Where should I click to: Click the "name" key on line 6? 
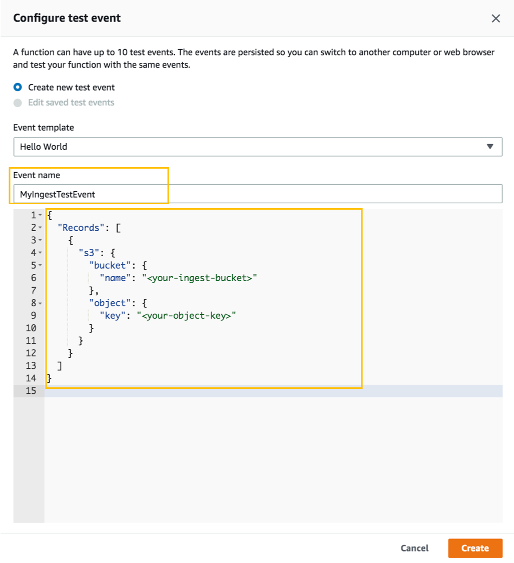pyautogui.click(x=115, y=278)
